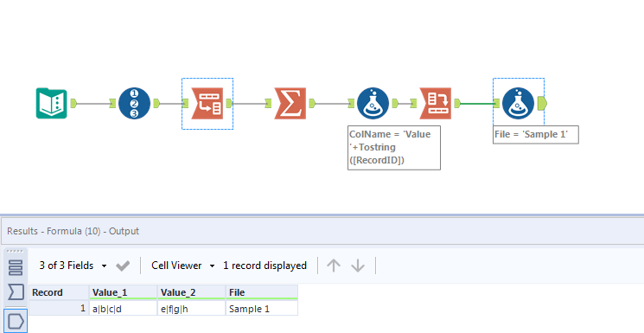Click the up arrow previous record
644x333 pixels.
333,266
